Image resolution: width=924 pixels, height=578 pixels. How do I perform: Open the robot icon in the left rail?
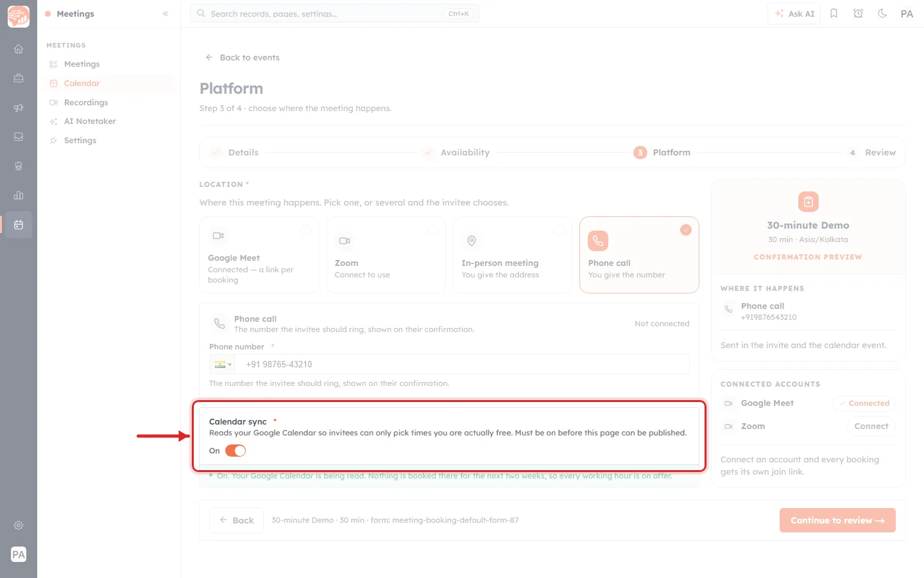tap(19, 166)
